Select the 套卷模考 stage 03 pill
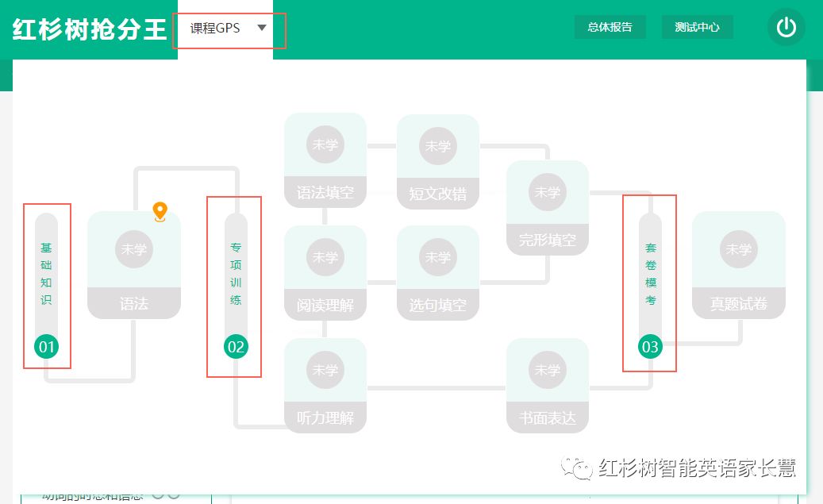823x504 pixels. [650, 286]
